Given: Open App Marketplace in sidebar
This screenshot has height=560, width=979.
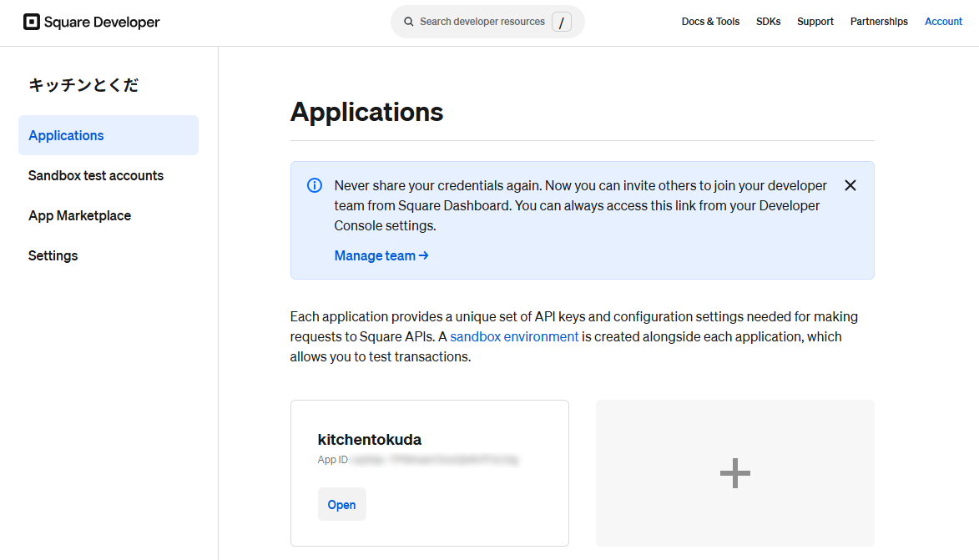Looking at the screenshot, I should pos(79,215).
